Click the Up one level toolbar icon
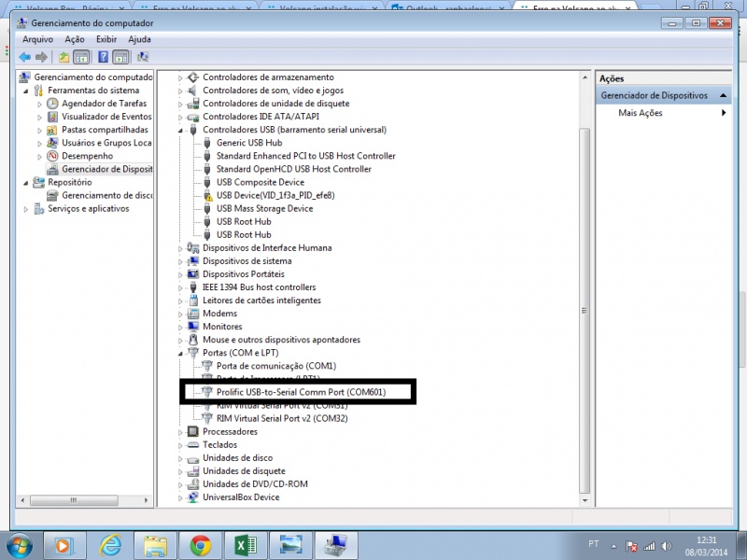Screen dimensions: 747x560 point(63,58)
